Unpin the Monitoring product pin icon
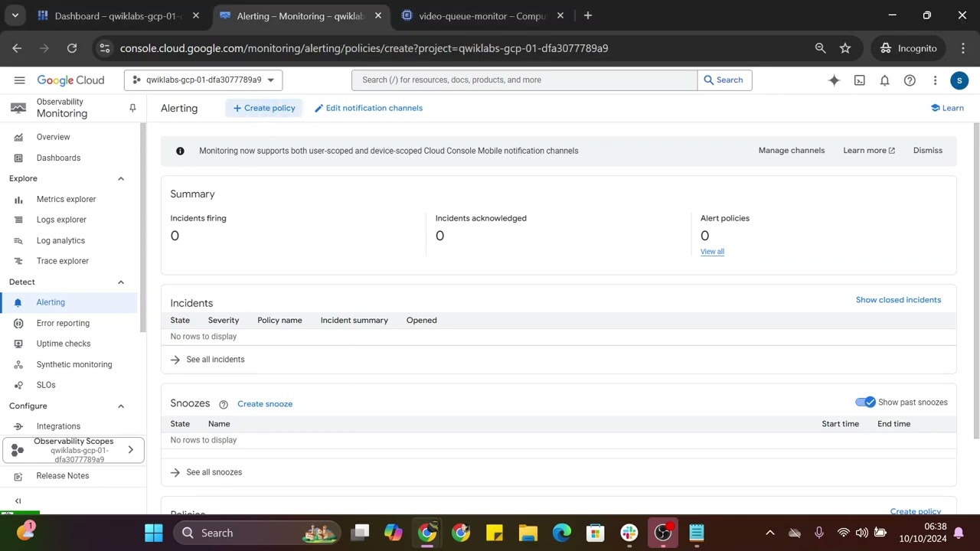Image resolution: width=980 pixels, height=551 pixels. (132, 108)
